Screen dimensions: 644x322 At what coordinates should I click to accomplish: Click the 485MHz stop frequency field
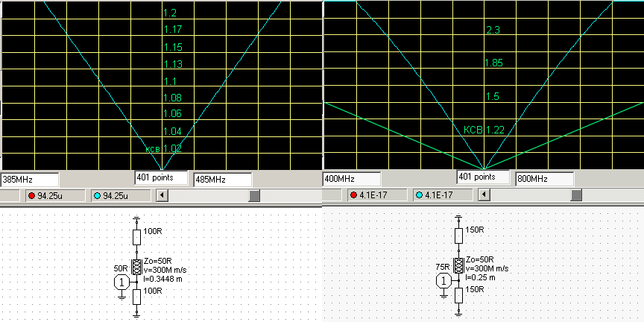222,180
